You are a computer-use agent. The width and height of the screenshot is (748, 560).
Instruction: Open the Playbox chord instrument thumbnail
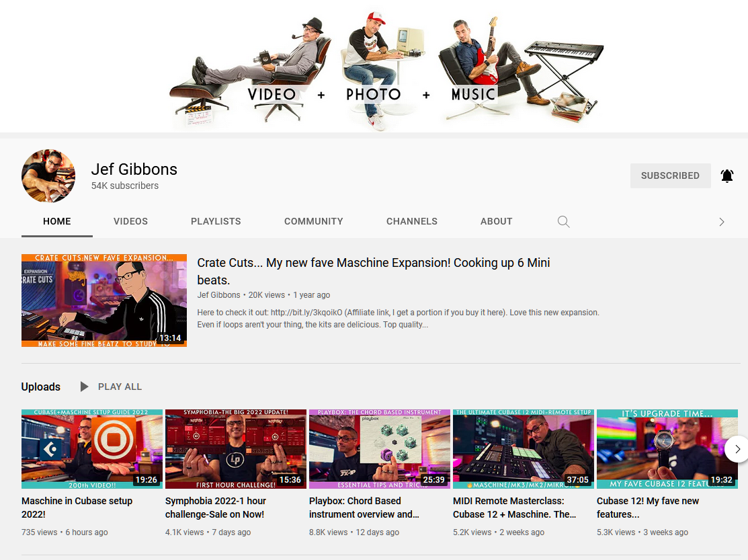[x=380, y=449]
